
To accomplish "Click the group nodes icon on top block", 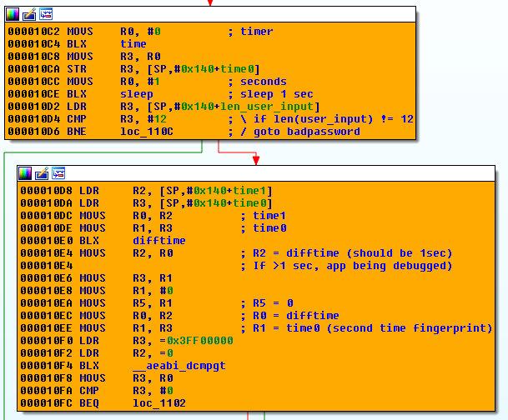I will pyautogui.click(x=45, y=14).
